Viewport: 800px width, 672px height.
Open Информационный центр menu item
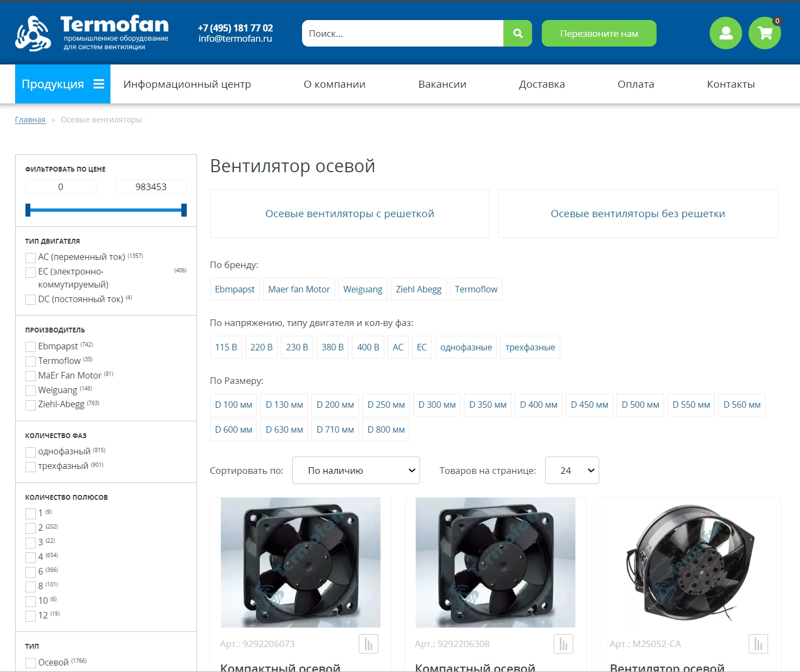point(187,84)
